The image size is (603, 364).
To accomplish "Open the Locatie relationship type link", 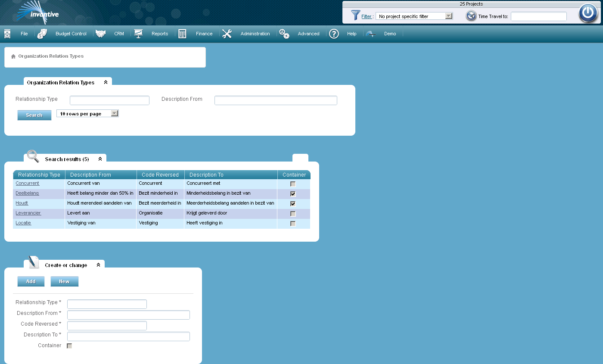I will pyautogui.click(x=24, y=223).
